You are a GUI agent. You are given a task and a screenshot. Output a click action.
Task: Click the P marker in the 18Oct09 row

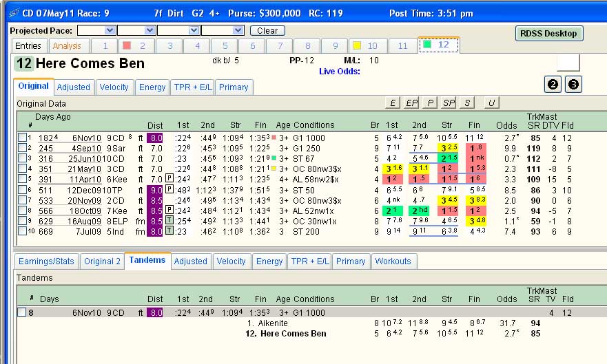pyautogui.click(x=169, y=210)
